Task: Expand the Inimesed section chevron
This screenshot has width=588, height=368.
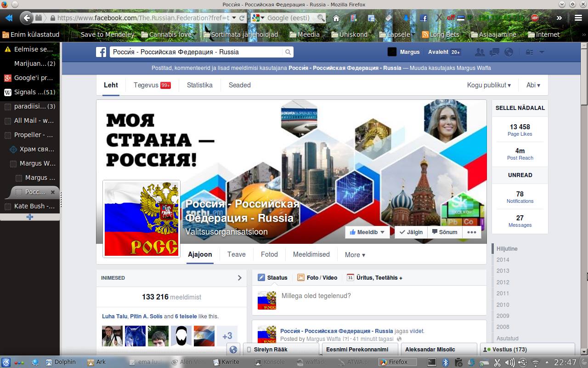Action: (x=239, y=278)
